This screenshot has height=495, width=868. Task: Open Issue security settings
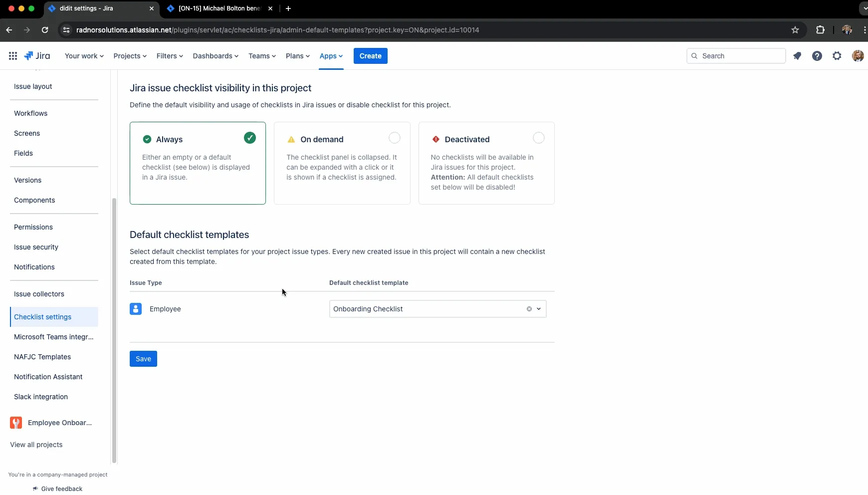tap(36, 247)
